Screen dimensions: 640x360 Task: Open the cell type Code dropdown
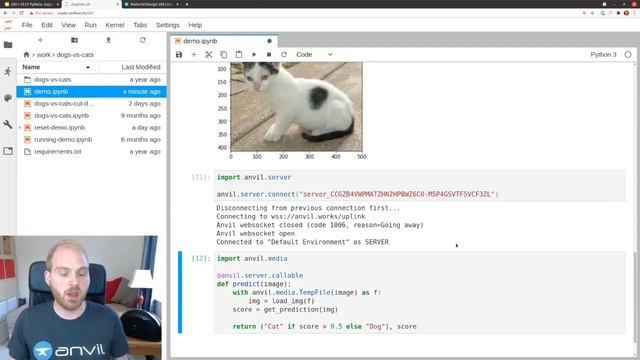pyautogui.click(x=314, y=54)
